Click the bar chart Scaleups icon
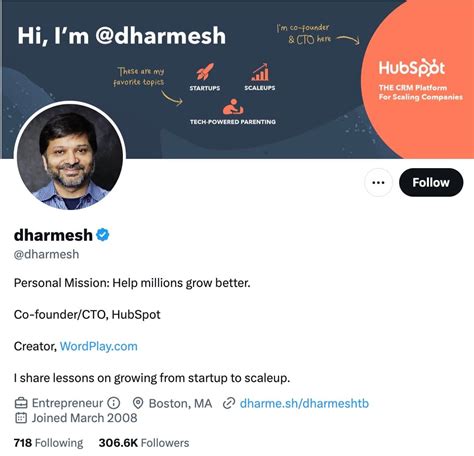The width and height of the screenshot is (474, 456). [x=260, y=72]
